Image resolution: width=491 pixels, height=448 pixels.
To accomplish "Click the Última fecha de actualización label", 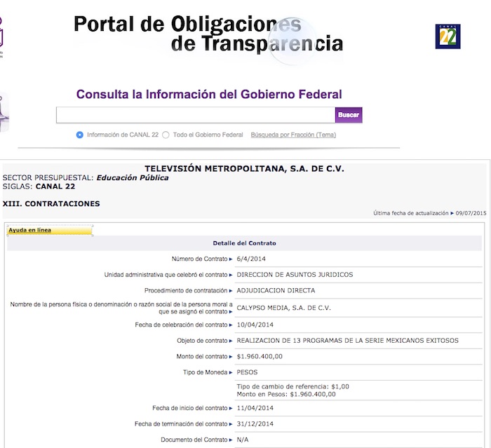I will click(410, 213).
